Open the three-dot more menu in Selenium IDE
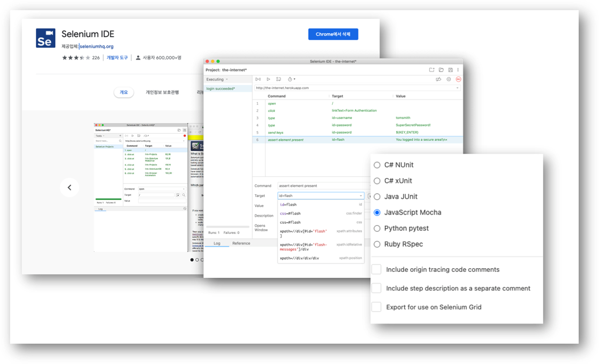The image size is (599, 364). tap(458, 70)
